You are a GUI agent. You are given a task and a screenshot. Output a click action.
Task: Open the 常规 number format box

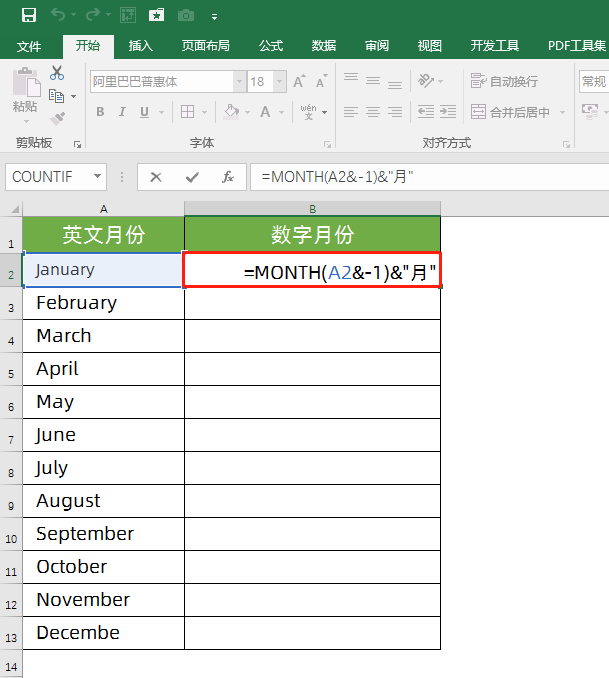tap(594, 82)
